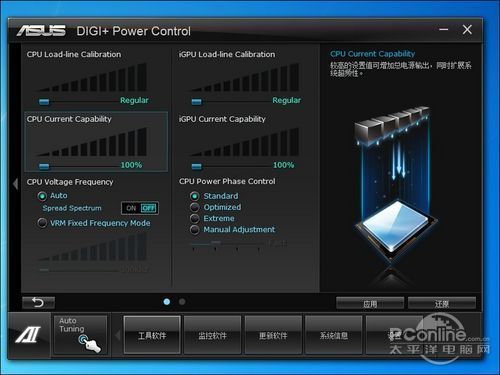This screenshot has height=375, width=500.
Task: Click the CPU Load-line Calibration label
Action: tap(74, 54)
